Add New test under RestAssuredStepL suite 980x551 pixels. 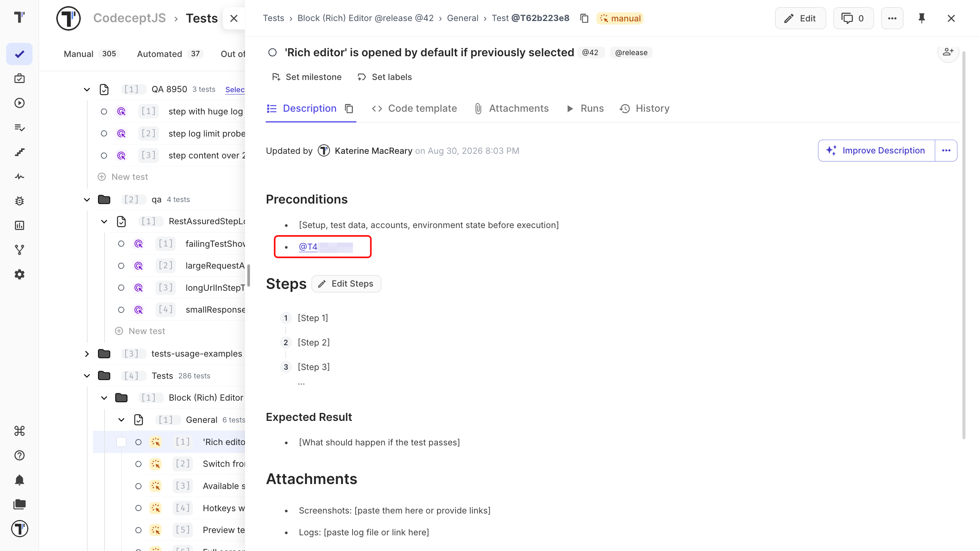tap(140, 331)
